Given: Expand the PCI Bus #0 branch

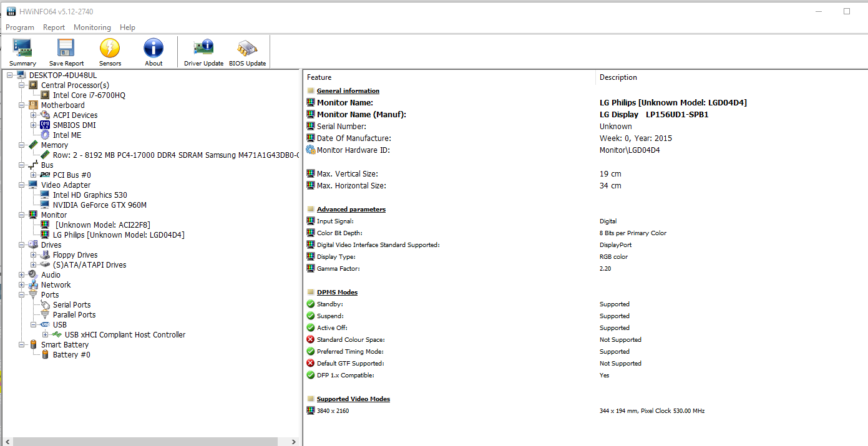Looking at the screenshot, I should point(34,175).
